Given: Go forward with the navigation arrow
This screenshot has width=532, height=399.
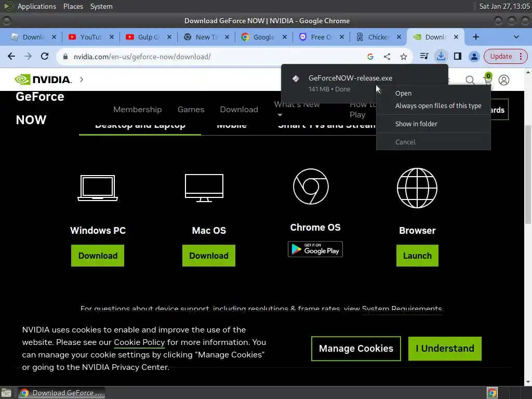Looking at the screenshot, I should coord(28,56).
